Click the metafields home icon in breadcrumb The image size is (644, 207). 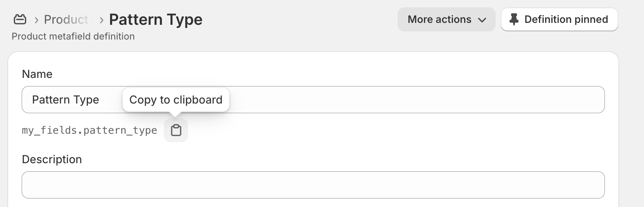[x=20, y=19]
